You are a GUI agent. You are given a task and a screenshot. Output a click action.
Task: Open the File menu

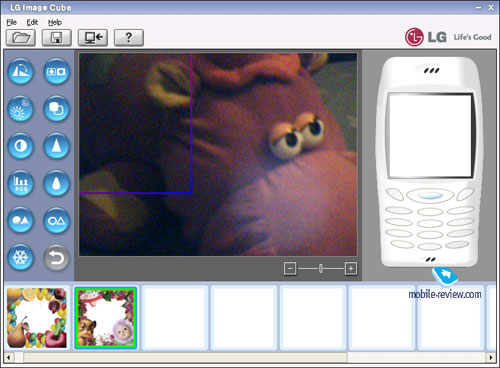tap(11, 22)
